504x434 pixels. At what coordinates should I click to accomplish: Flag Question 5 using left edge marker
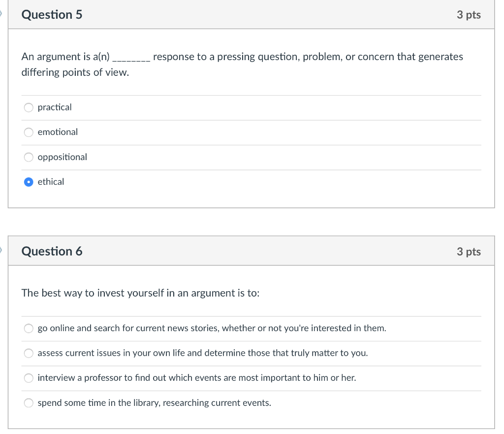click(1, 14)
